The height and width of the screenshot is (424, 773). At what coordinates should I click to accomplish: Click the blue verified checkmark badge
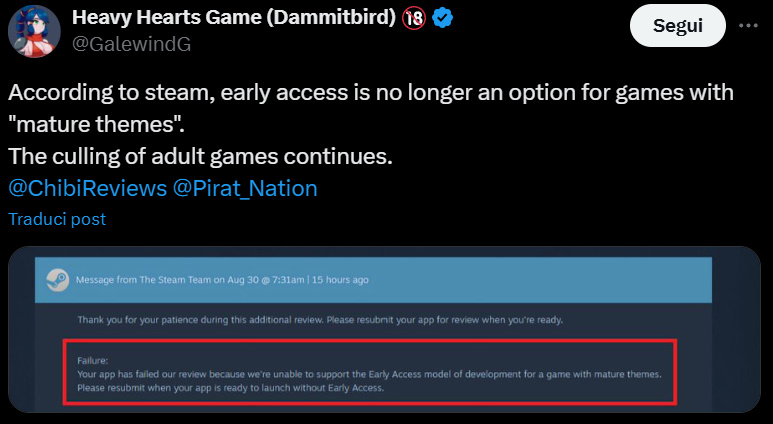[443, 21]
